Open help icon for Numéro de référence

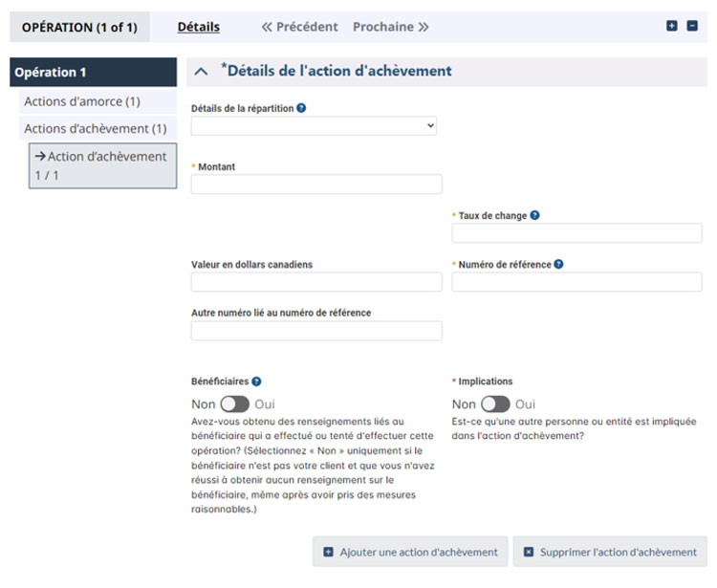point(558,264)
